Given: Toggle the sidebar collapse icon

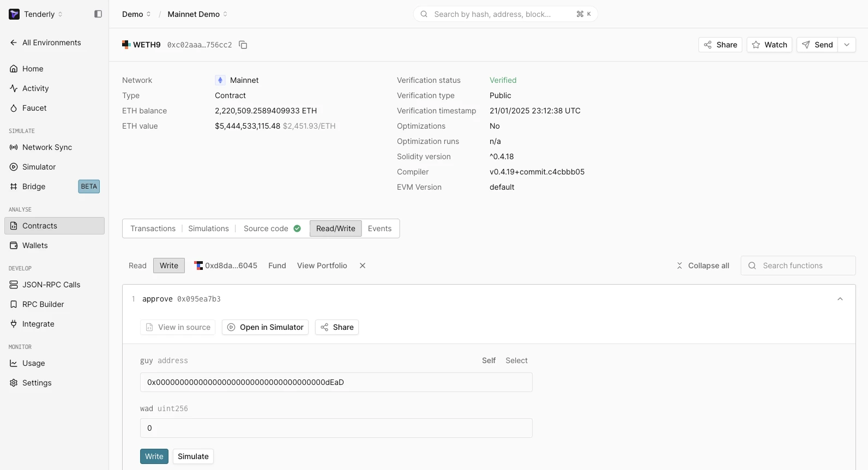Looking at the screenshot, I should coord(98,14).
